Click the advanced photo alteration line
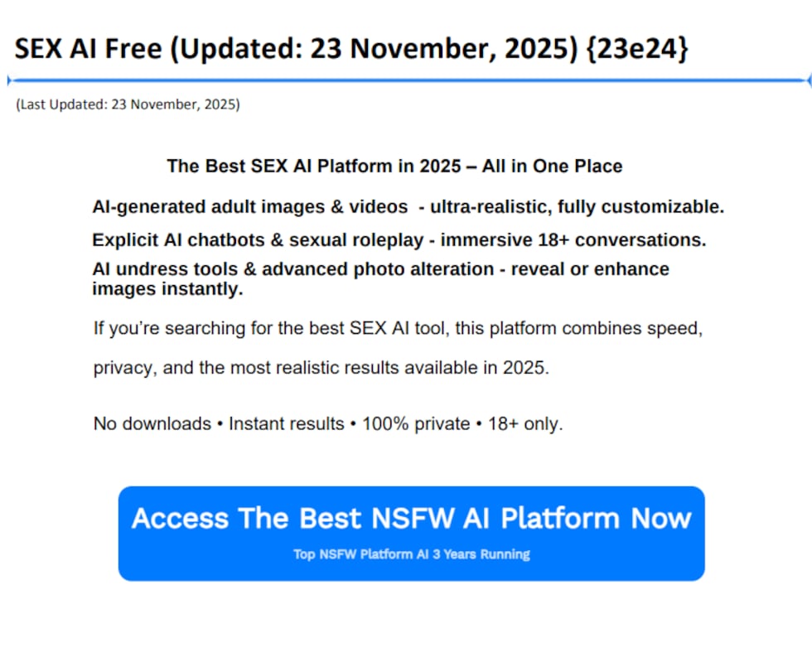Viewport: 812px width, 672px height. [x=380, y=269]
